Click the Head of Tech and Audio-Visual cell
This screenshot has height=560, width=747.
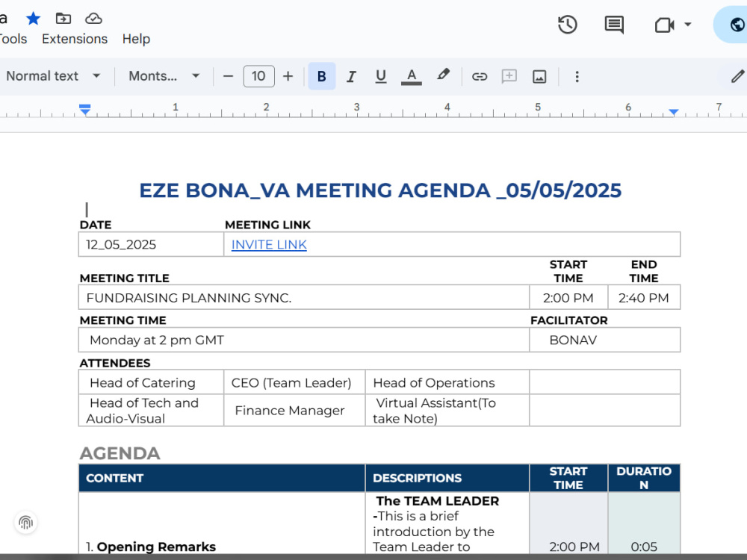(151, 411)
